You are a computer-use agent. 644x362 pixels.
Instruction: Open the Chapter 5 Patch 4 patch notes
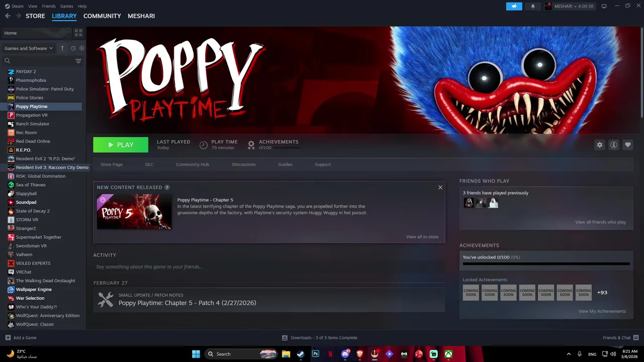click(187, 303)
